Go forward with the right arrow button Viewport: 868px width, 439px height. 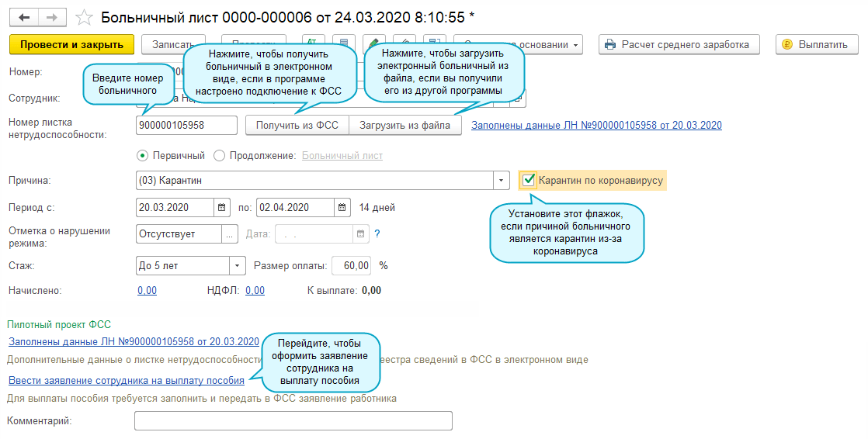click(x=52, y=17)
